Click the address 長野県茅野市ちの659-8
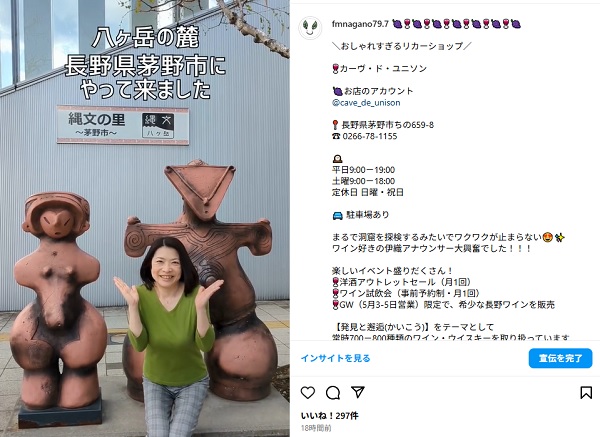Screen dimensions: 600x437 [388, 125]
